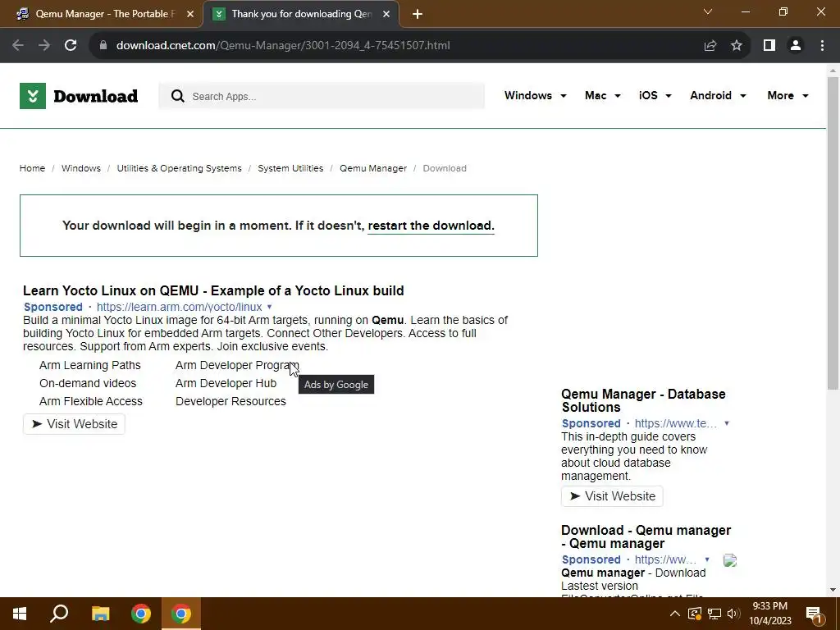
Task: Open System Utilities breadcrumb
Action: [x=290, y=168]
